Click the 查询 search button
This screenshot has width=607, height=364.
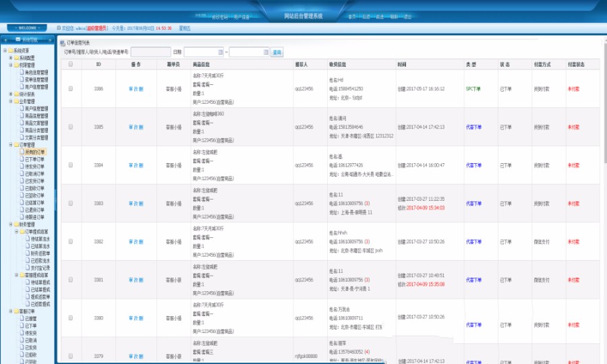(x=277, y=52)
